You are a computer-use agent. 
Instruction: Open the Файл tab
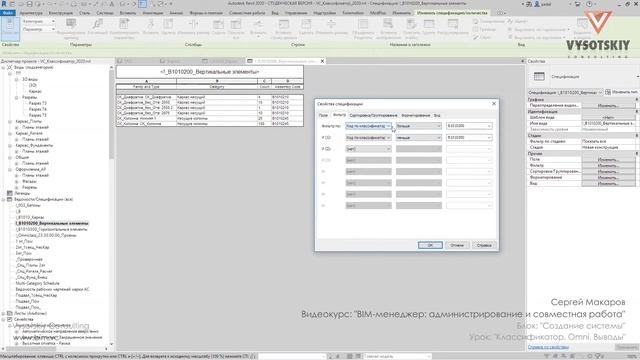[8, 13]
